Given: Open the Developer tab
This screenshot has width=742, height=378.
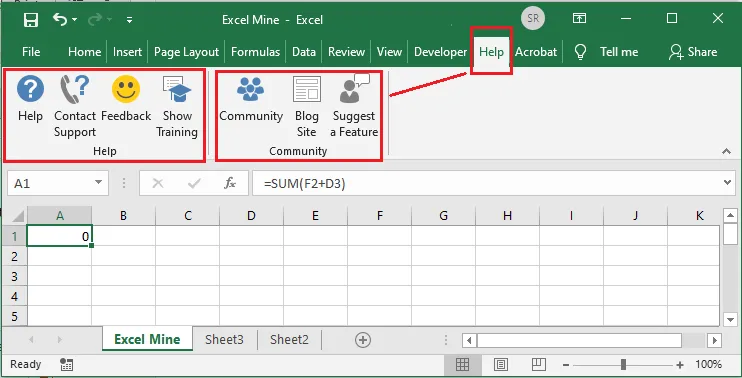Looking at the screenshot, I should (440, 52).
